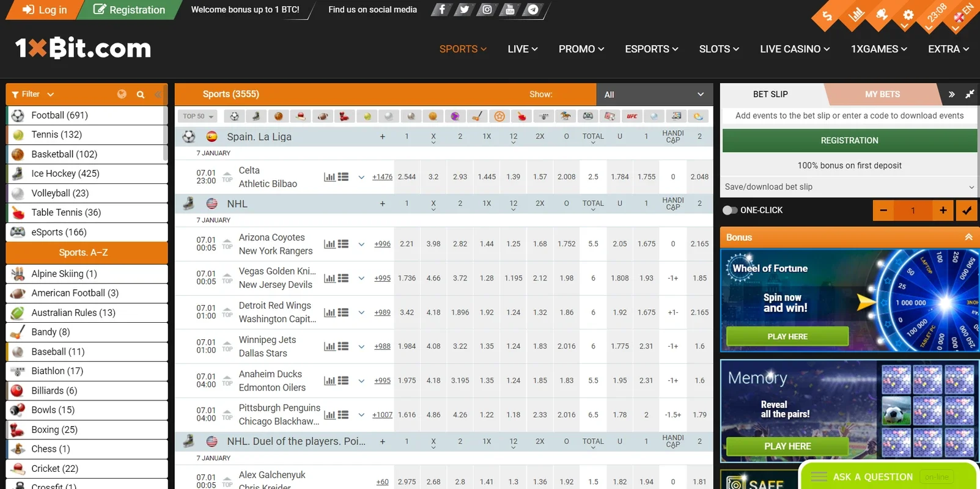The width and height of the screenshot is (980, 489).
Task: Collapse the Bonus panel
Action: tap(968, 237)
